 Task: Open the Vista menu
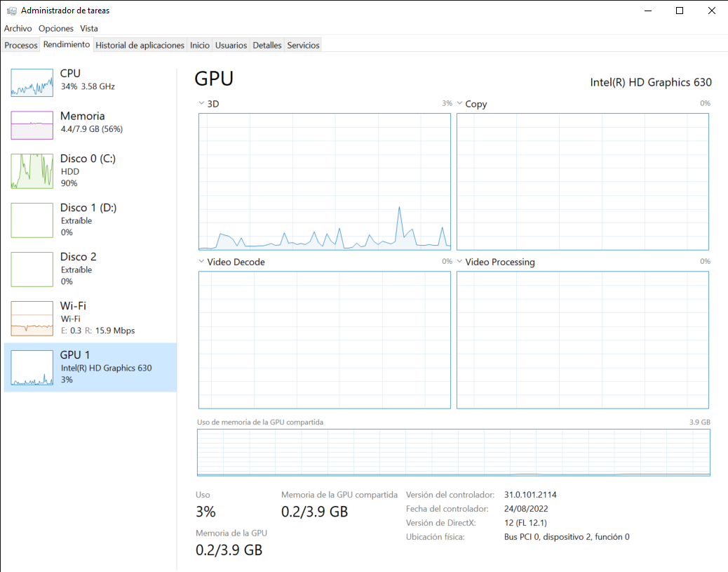click(88, 28)
